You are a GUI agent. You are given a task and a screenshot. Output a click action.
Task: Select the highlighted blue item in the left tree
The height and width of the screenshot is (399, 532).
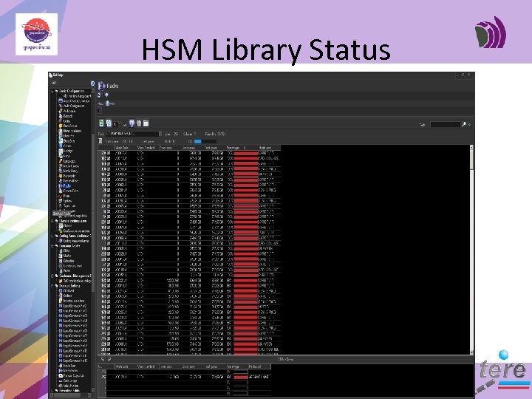66,186
